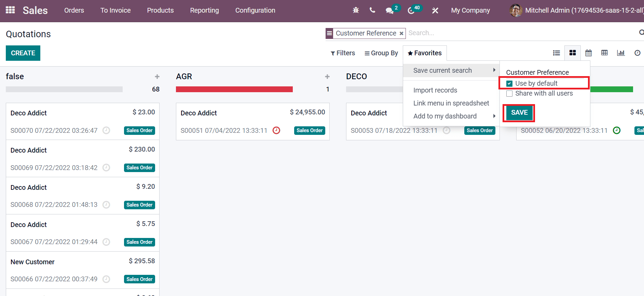Click the false column grey progress bar
Screen dimensions: 644x296
(64, 89)
